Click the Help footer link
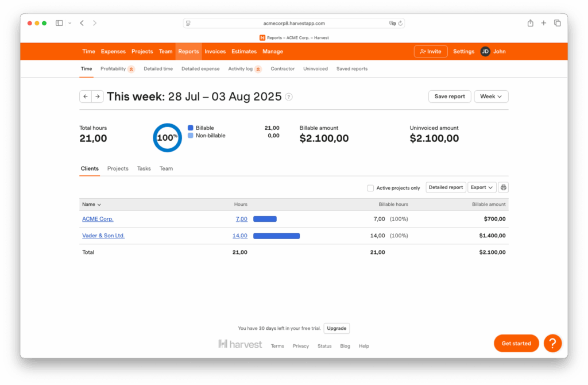Screen dimensions: 588x385 tap(363, 346)
